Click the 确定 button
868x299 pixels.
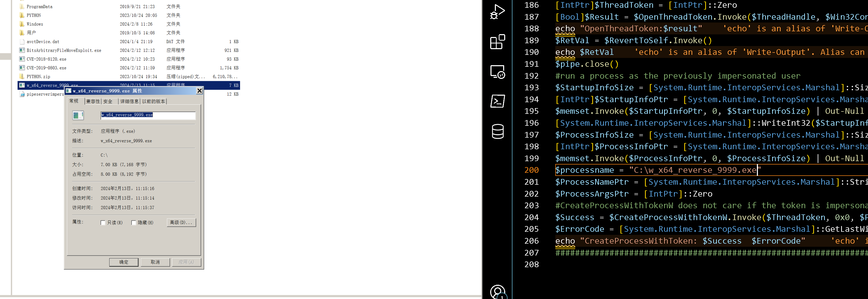point(124,262)
